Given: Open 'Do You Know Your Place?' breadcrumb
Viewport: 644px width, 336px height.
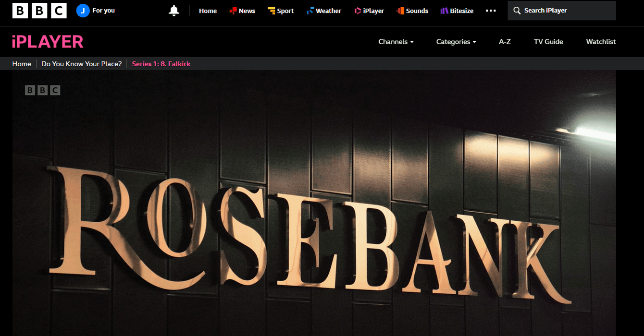Looking at the screenshot, I should (82, 64).
